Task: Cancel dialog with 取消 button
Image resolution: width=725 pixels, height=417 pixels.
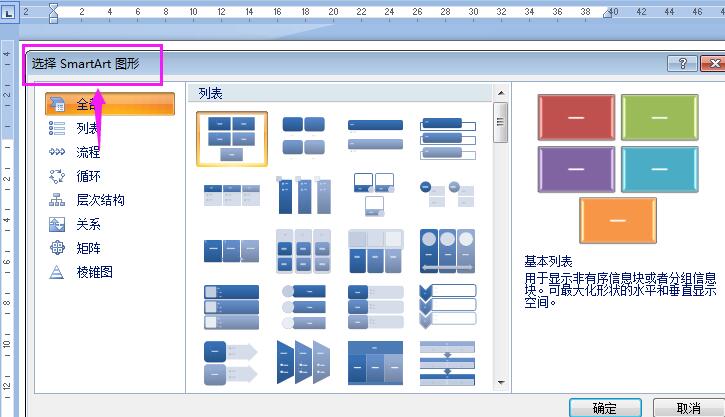Action: pos(688,408)
